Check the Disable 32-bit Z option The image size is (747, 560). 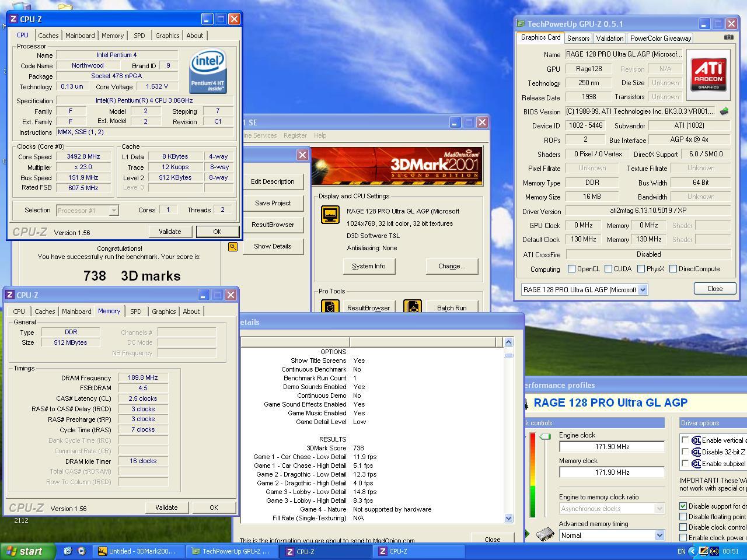[x=685, y=452]
